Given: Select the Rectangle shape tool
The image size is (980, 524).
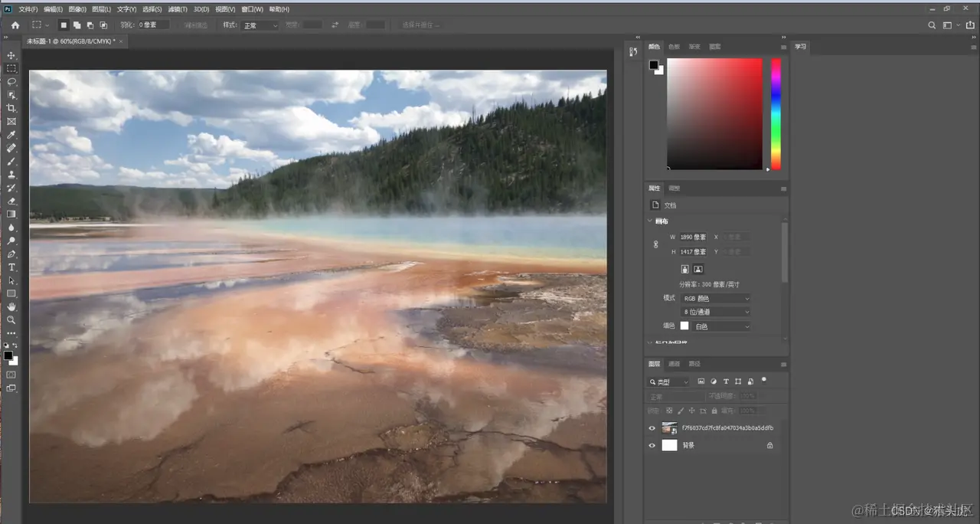Looking at the screenshot, I should coord(11,293).
